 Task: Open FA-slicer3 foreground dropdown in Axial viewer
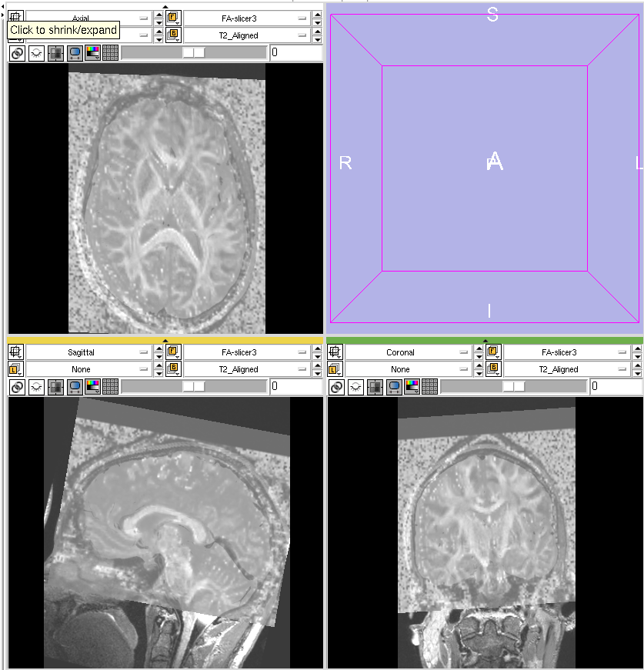[246, 17]
